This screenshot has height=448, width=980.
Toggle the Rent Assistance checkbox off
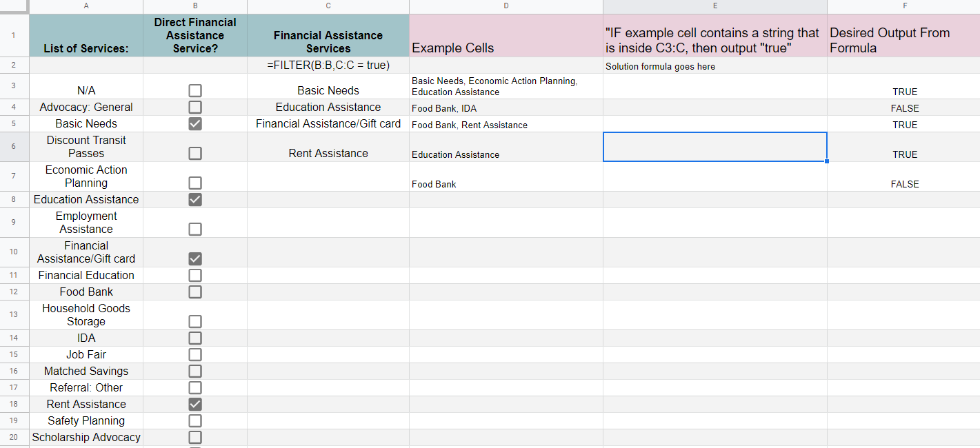coord(195,404)
